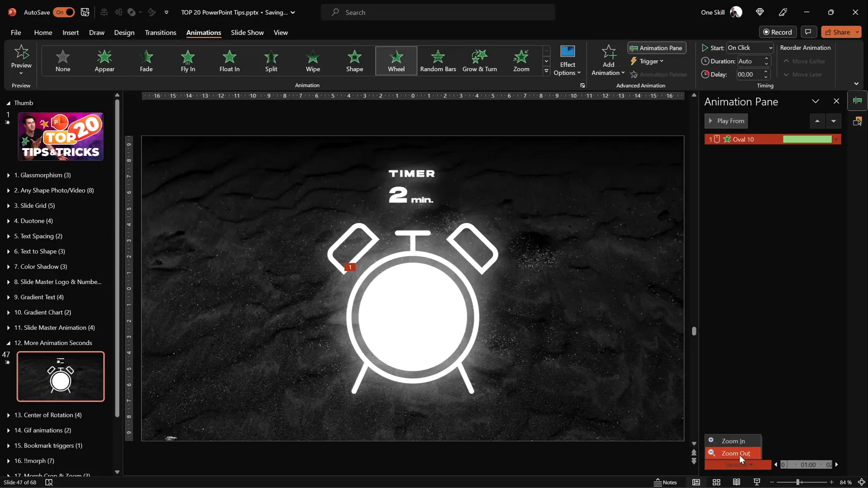Select None to remove animation
868x488 pixels.
point(63,61)
